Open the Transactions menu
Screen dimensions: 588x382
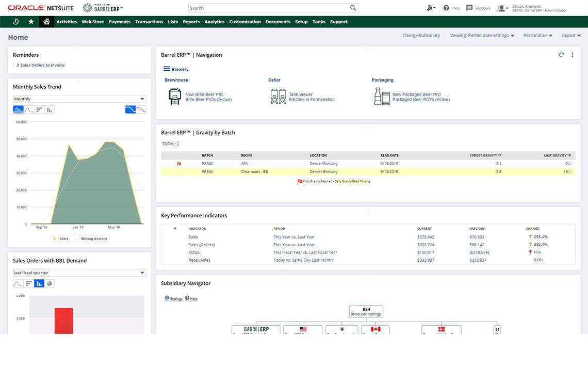[x=149, y=22]
